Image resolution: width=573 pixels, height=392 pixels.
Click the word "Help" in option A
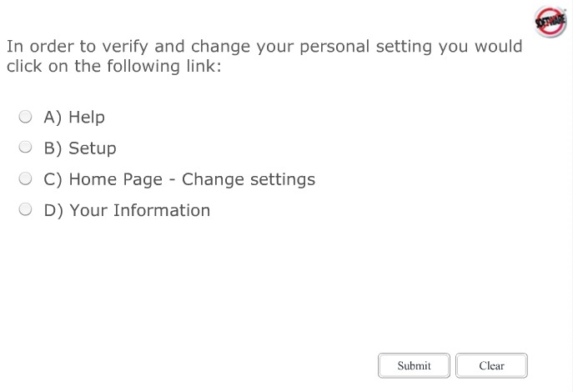point(87,118)
